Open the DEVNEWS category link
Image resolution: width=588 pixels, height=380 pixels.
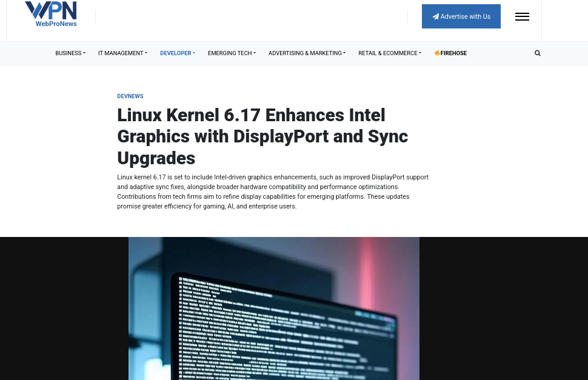coord(130,96)
